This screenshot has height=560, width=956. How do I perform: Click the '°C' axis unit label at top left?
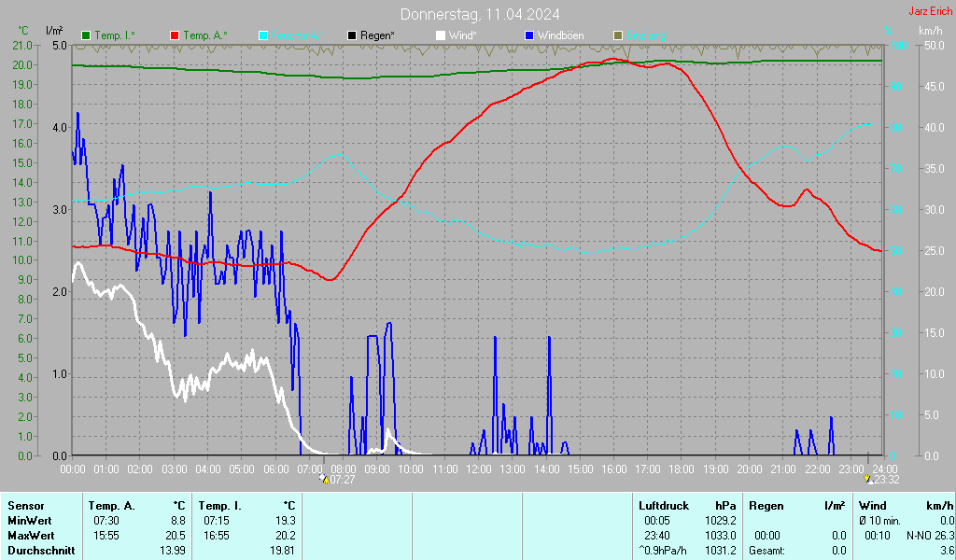(23, 31)
